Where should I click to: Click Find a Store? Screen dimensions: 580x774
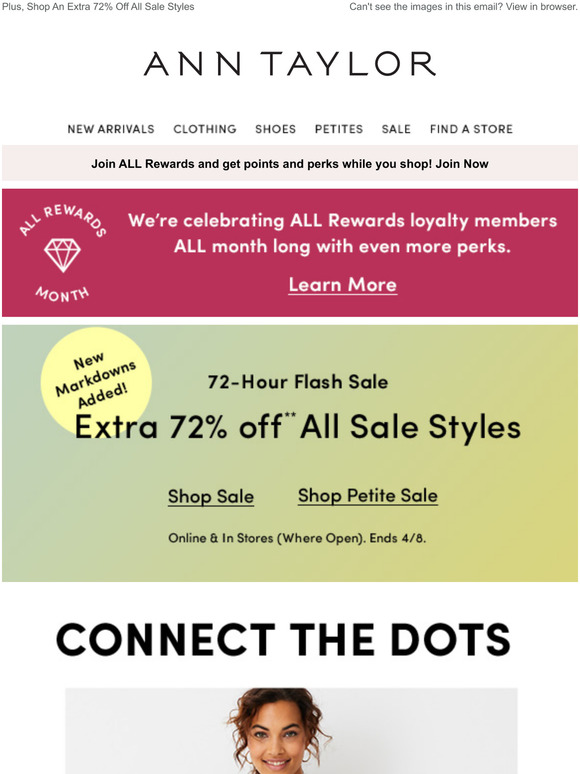471,129
